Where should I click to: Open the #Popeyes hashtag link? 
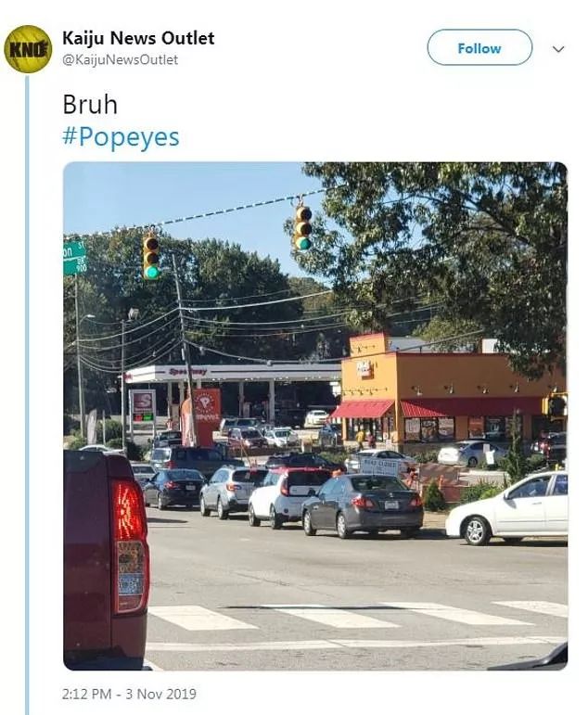pyautogui.click(x=121, y=137)
